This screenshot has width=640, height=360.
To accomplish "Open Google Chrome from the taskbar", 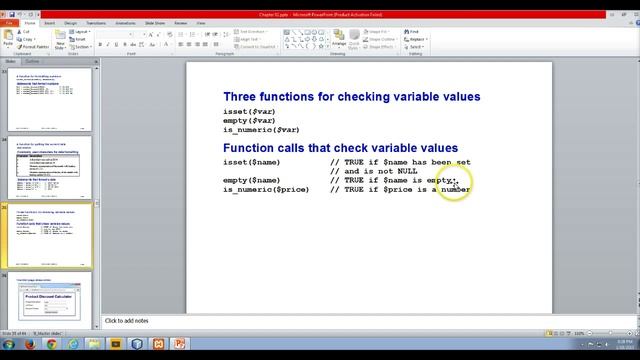I will pos(51,344).
